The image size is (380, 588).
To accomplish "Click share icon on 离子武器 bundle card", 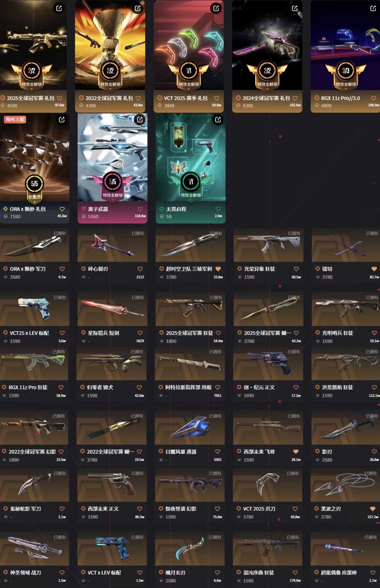I will (140, 120).
